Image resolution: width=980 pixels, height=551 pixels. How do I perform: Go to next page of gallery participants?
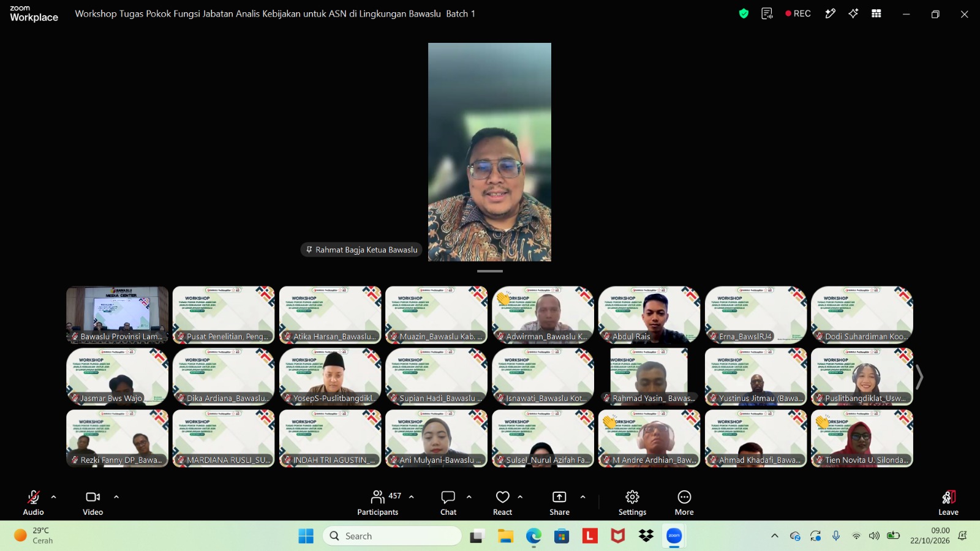point(919,377)
